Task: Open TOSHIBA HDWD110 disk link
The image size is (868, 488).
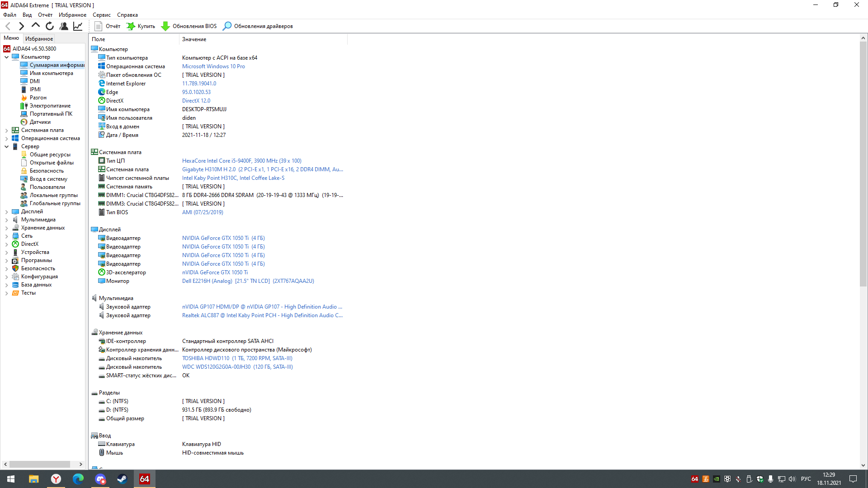Action: pos(237,358)
